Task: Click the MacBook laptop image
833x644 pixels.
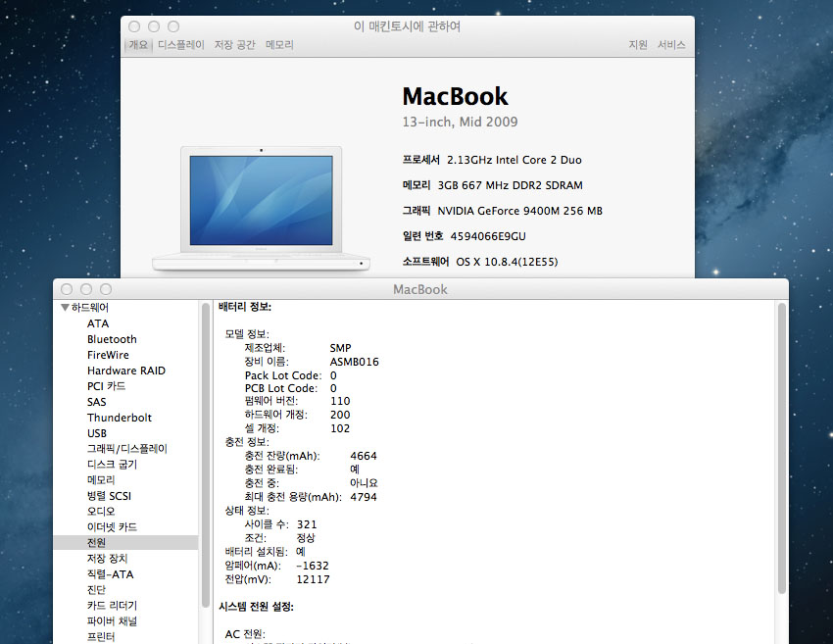Action: (x=261, y=208)
